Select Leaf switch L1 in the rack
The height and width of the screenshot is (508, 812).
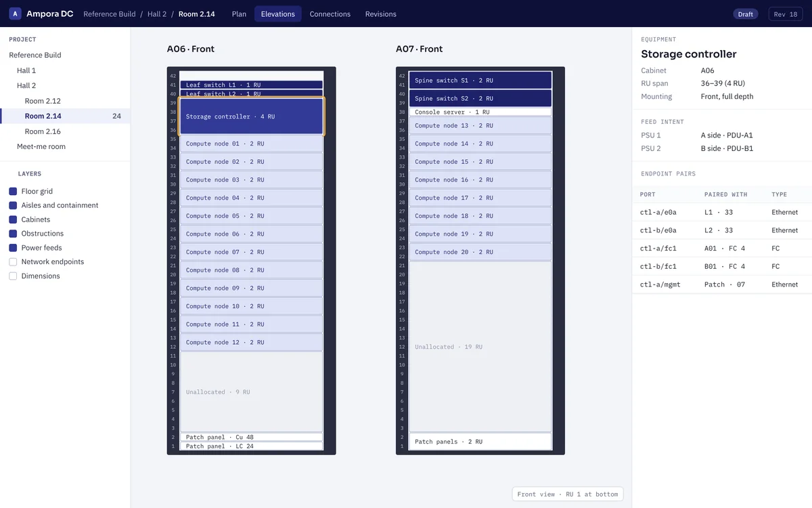252,85
